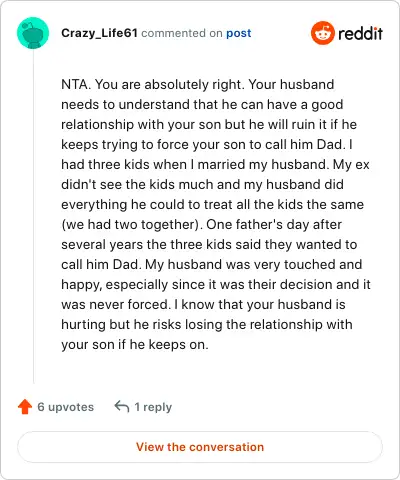Click the closing words "your son if he keeps on."
Image resolution: width=400 pixels, height=480 pixels.
point(135,344)
